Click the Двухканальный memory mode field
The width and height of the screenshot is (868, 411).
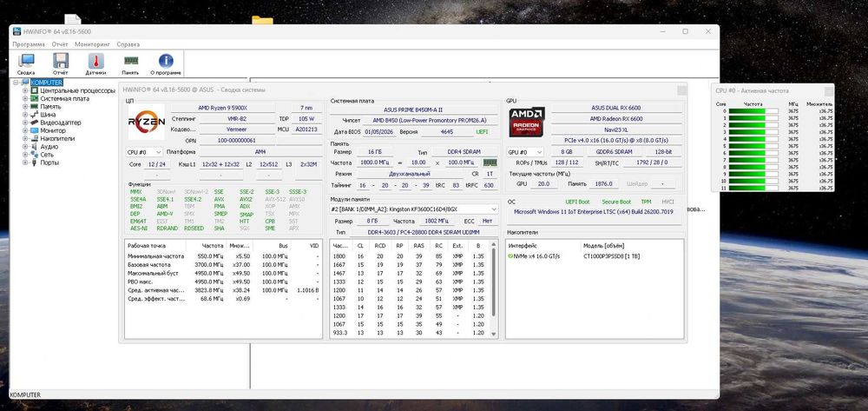(x=409, y=174)
